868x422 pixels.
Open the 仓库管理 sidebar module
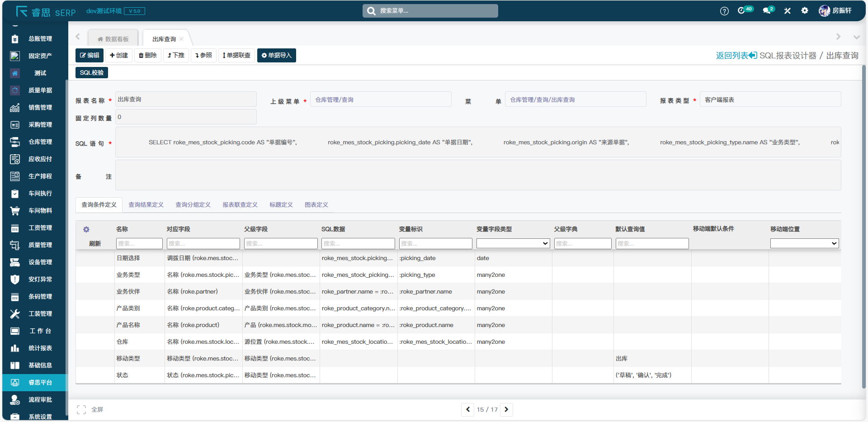(x=40, y=142)
